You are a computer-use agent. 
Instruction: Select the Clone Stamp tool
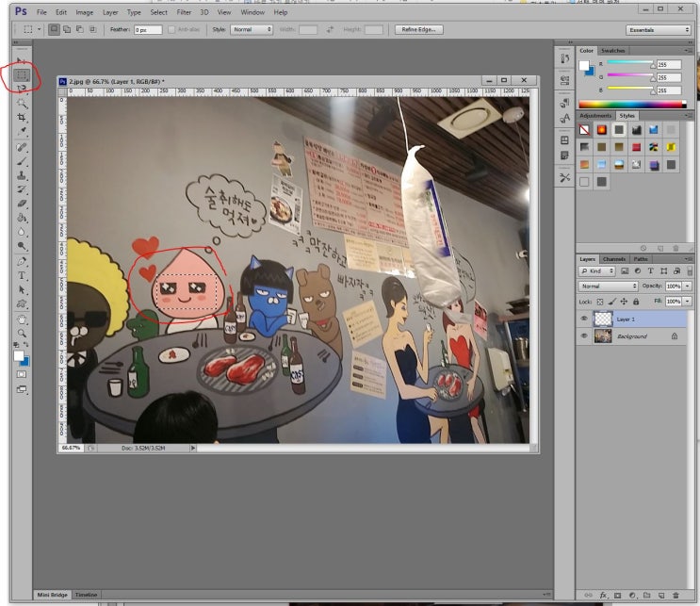tap(22, 175)
